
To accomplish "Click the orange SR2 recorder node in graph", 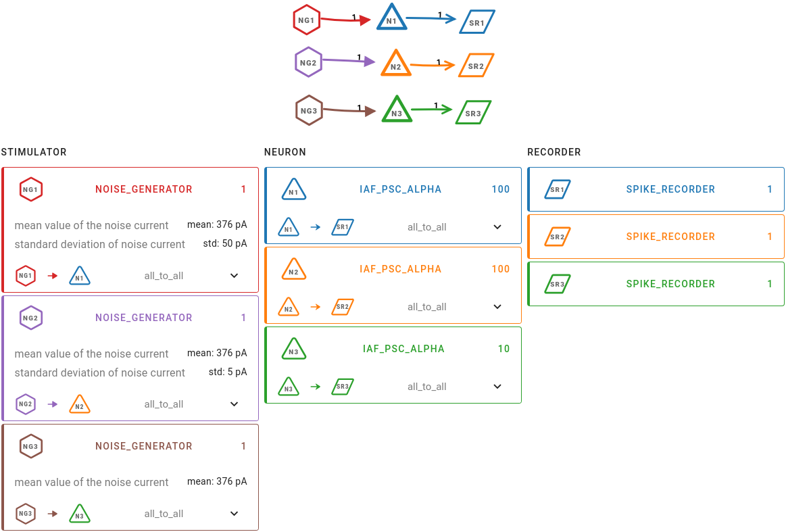I will (x=476, y=65).
